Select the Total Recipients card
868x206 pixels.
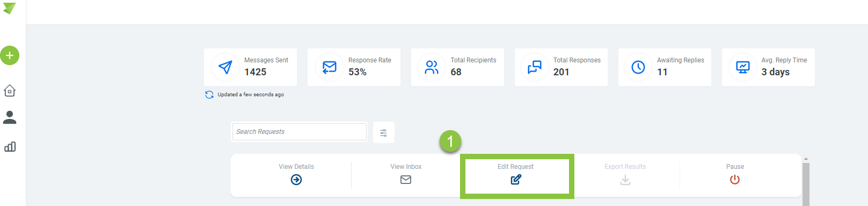tap(457, 67)
